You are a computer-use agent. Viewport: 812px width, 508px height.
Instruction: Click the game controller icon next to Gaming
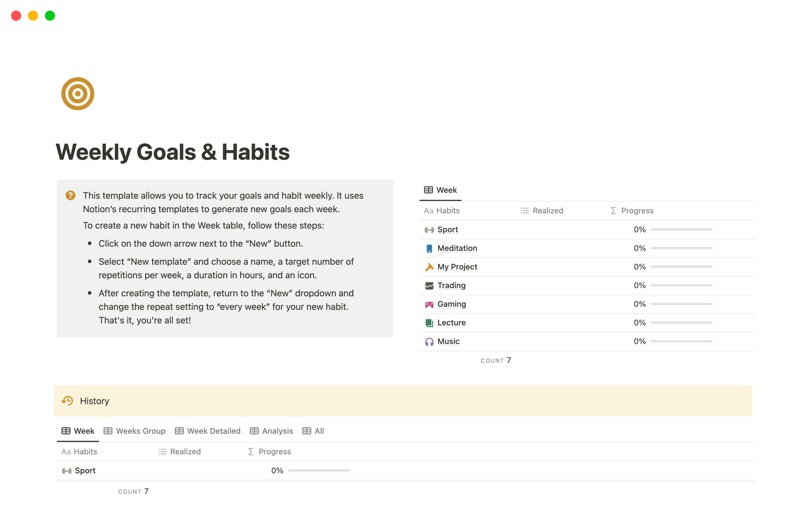(x=429, y=304)
